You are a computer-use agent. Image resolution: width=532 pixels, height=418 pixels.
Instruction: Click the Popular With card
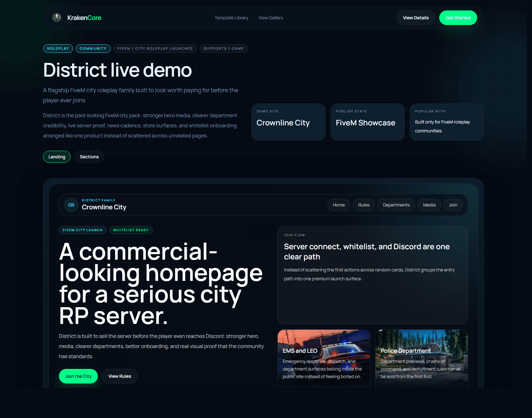point(447,122)
